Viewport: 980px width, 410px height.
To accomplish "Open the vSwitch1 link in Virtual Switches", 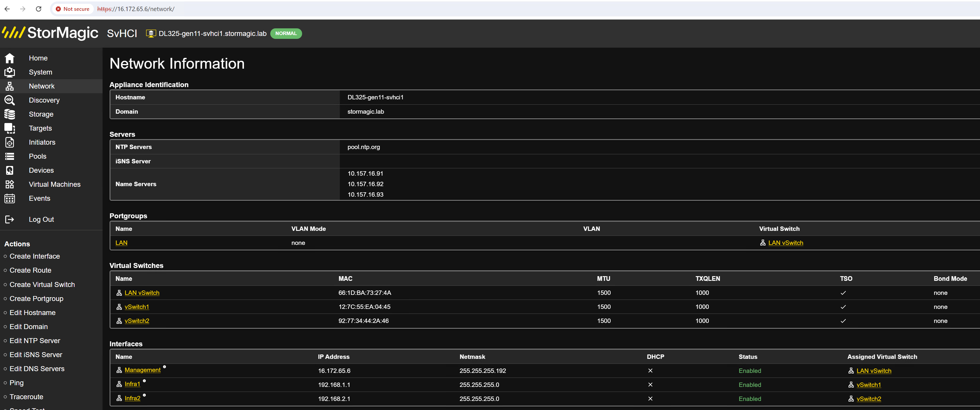I will [136, 307].
